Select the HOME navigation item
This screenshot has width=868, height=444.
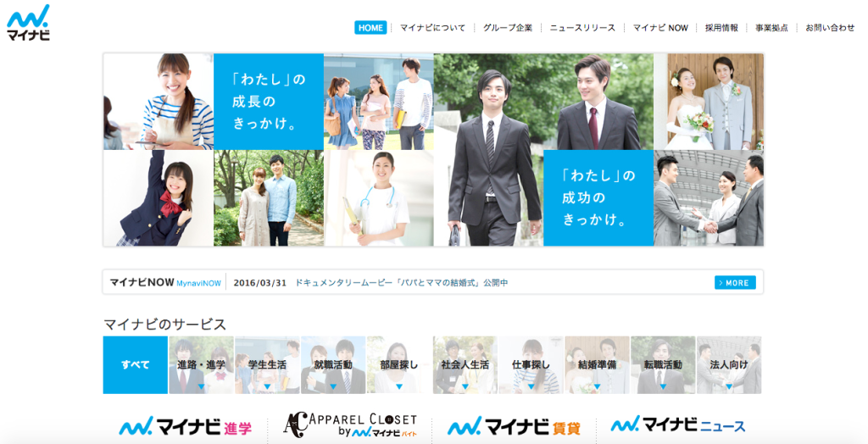coord(370,28)
